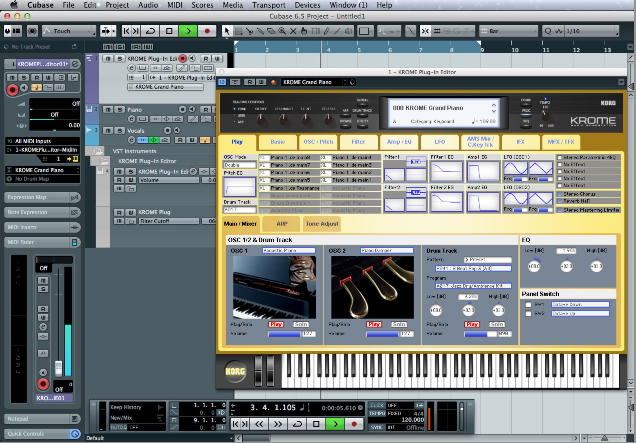Select the Glue tool in toolbar
636x443 pixels.
[x=260, y=31]
